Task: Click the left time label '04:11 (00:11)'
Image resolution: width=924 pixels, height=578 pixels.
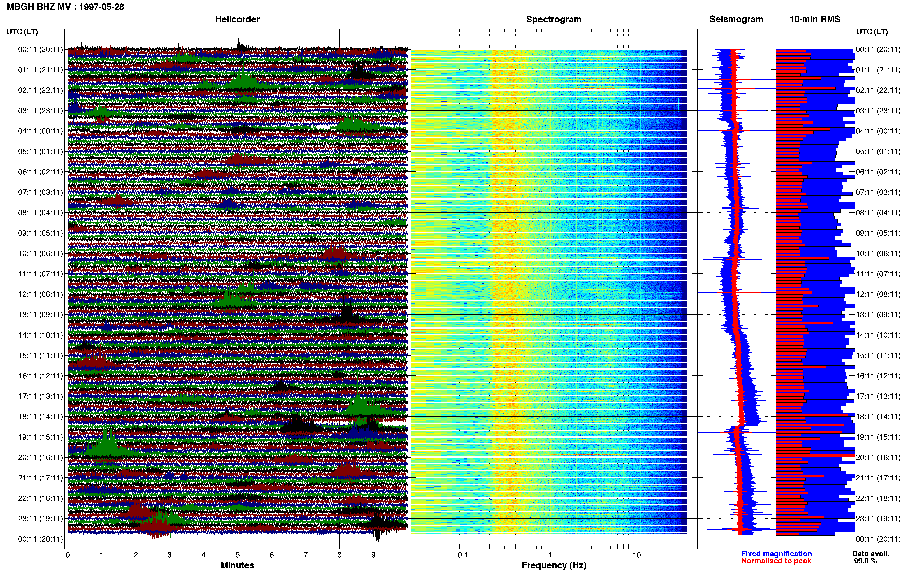Action: pyautogui.click(x=41, y=131)
